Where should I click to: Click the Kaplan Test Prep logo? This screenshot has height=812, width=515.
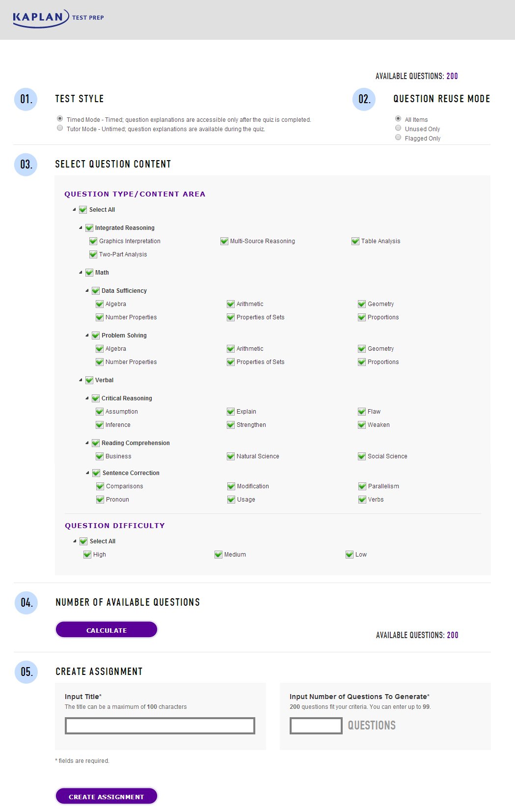[58, 18]
